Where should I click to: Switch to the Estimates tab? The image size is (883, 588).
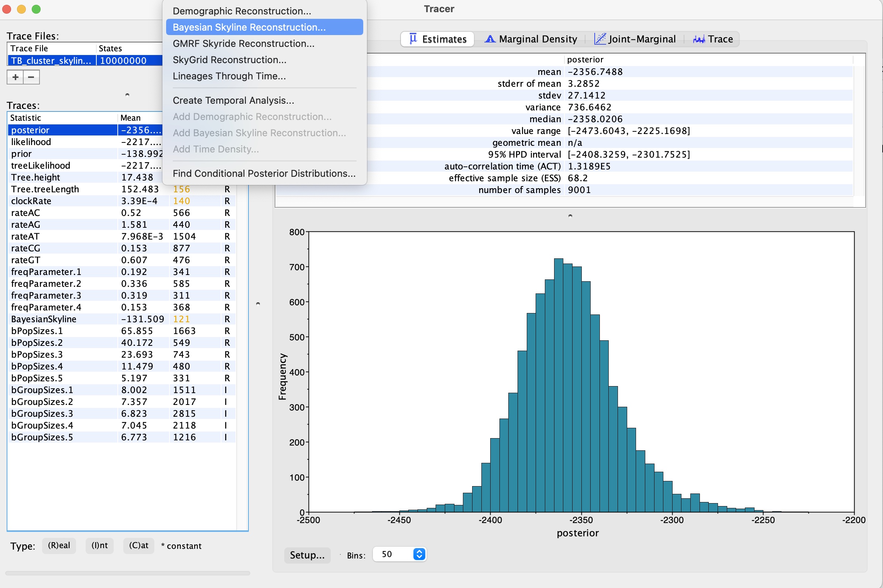click(437, 39)
